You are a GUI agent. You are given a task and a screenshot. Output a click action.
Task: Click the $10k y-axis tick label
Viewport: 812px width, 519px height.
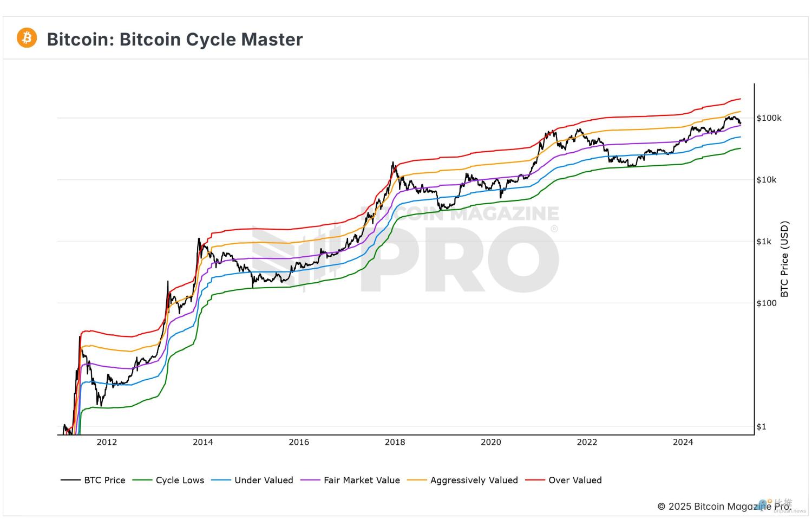(767, 180)
